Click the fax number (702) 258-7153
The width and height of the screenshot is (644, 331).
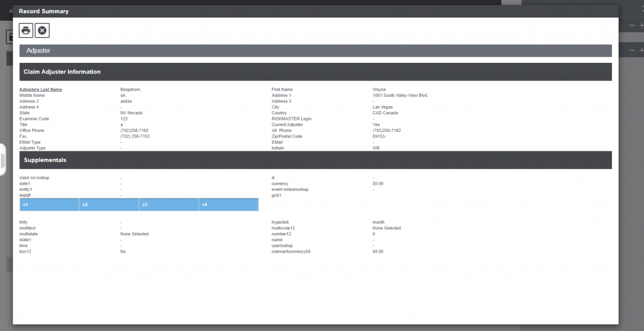[x=135, y=136]
